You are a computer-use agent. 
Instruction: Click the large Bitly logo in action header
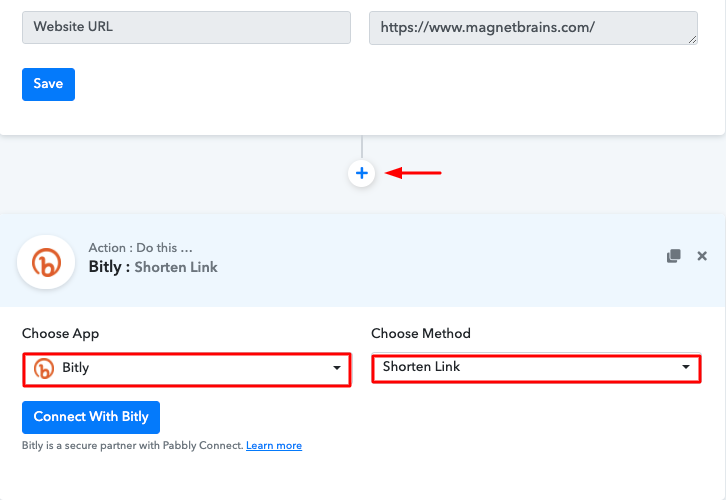click(46, 262)
